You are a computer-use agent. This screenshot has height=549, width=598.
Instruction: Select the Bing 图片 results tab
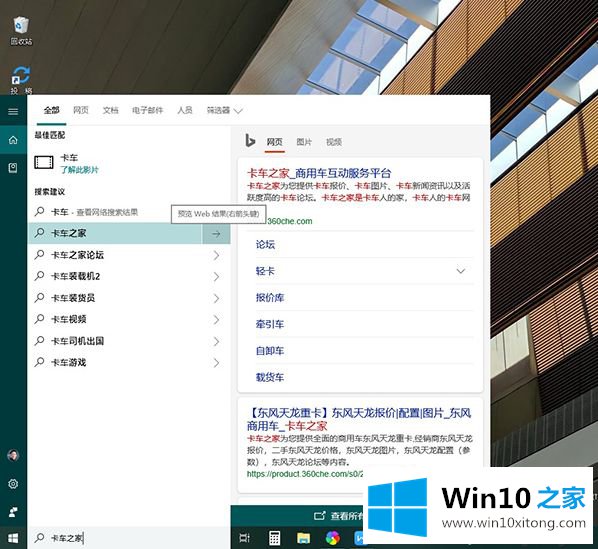[304, 142]
